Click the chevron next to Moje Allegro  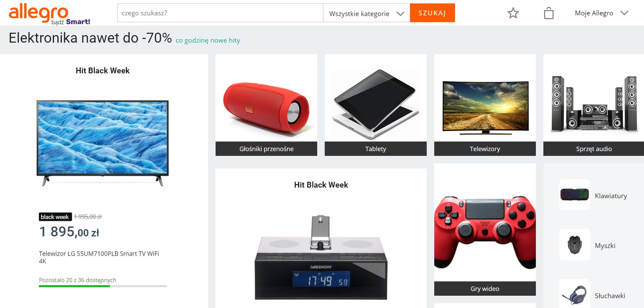pyautogui.click(x=624, y=13)
